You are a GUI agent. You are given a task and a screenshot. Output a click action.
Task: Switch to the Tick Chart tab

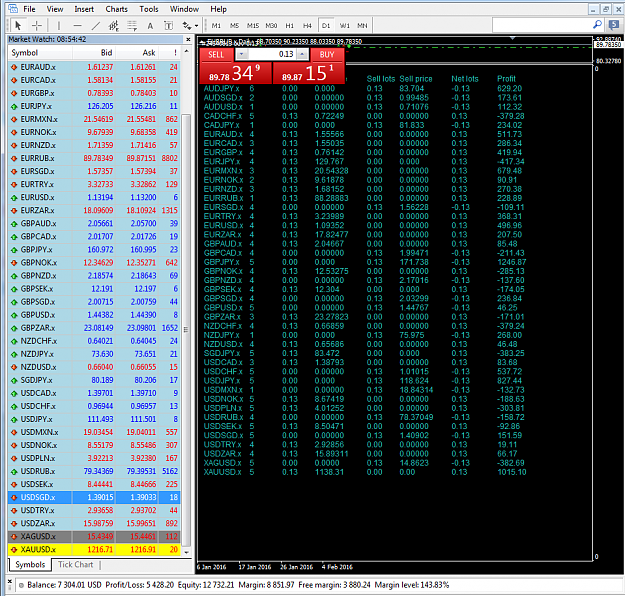[75, 565]
